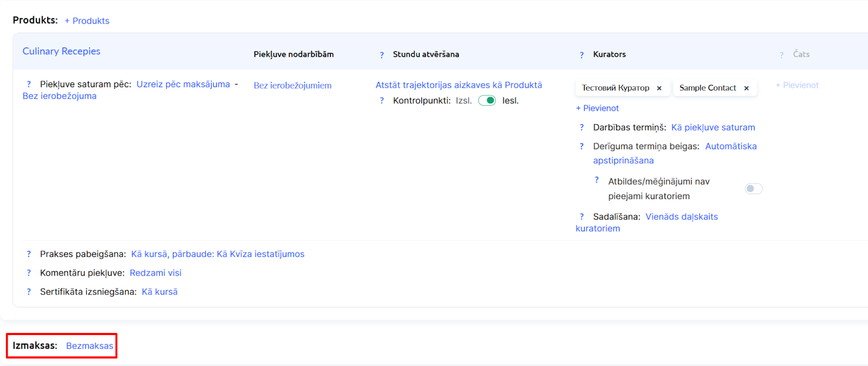Click help icon beside Darbības termiņš
The height and width of the screenshot is (366, 868).
pyautogui.click(x=582, y=127)
